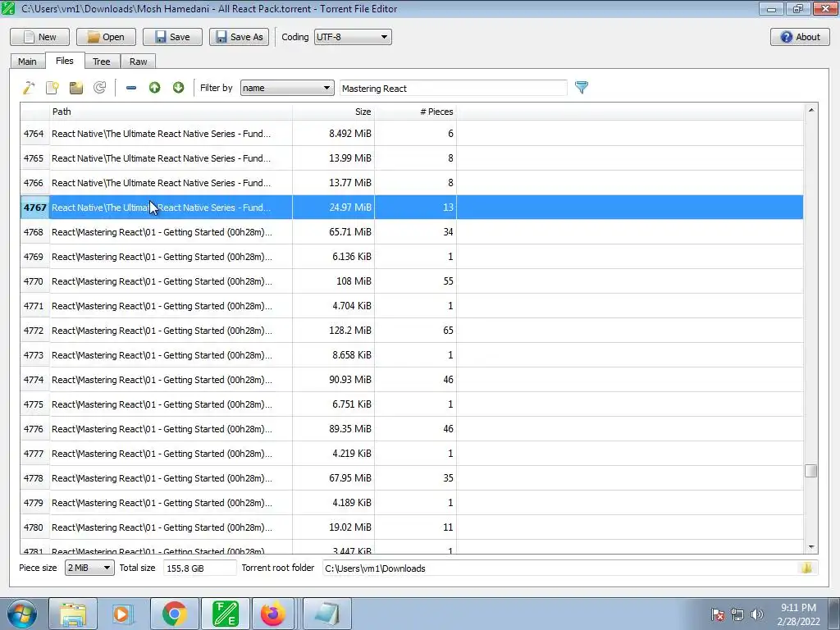The width and height of the screenshot is (840, 630).
Task: Open the Coding UTF-8 dropdown
Action: click(353, 37)
